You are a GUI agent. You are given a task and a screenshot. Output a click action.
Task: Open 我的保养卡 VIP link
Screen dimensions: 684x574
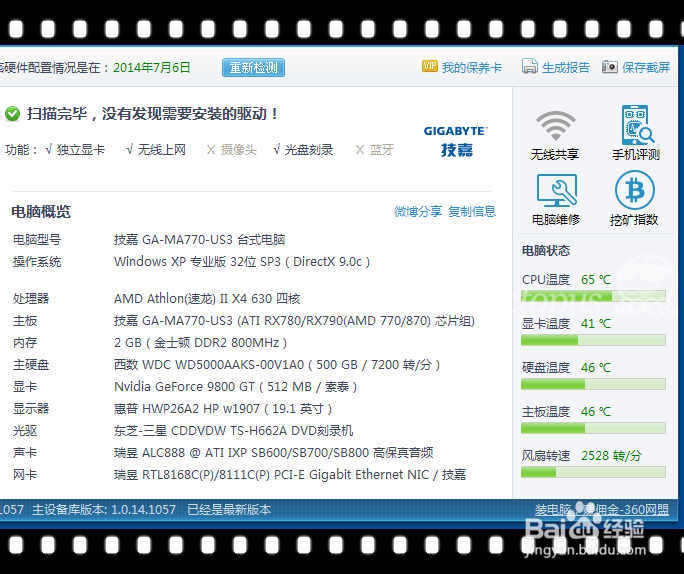(x=472, y=68)
